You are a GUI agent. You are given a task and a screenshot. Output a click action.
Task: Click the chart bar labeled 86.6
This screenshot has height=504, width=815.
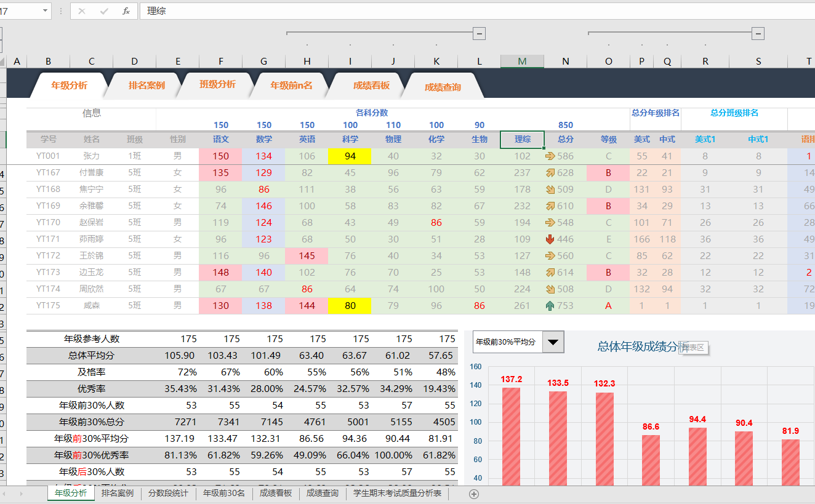[x=651, y=460]
